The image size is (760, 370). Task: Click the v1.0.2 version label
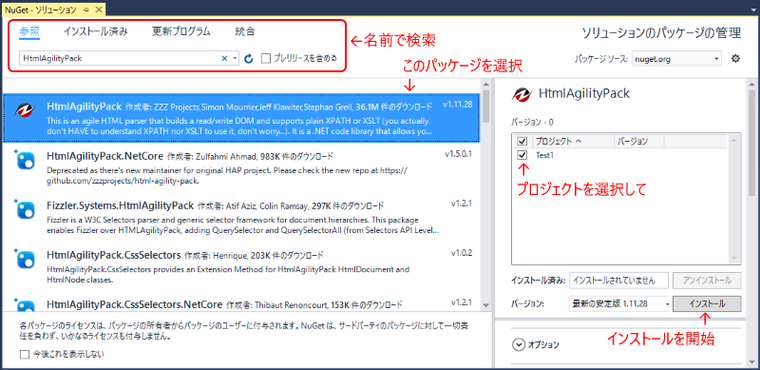pyautogui.click(x=461, y=253)
